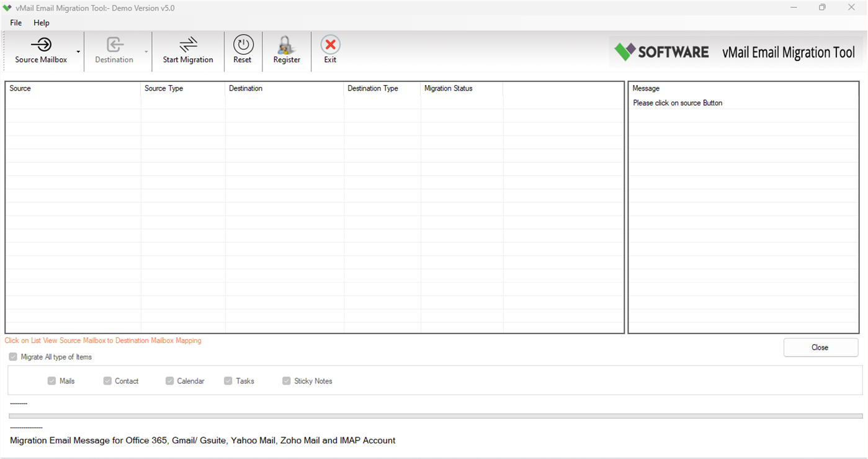Enable the Contact items checkbox

(x=107, y=381)
